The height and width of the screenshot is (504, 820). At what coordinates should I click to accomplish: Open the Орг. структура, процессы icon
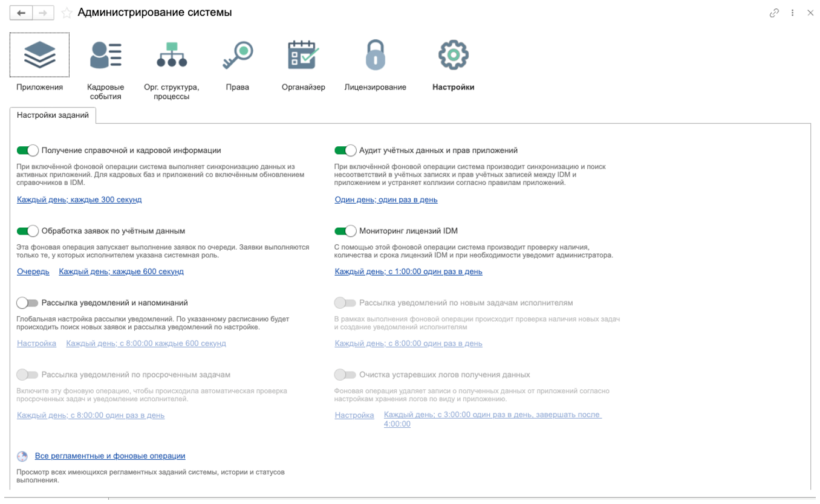click(x=172, y=56)
